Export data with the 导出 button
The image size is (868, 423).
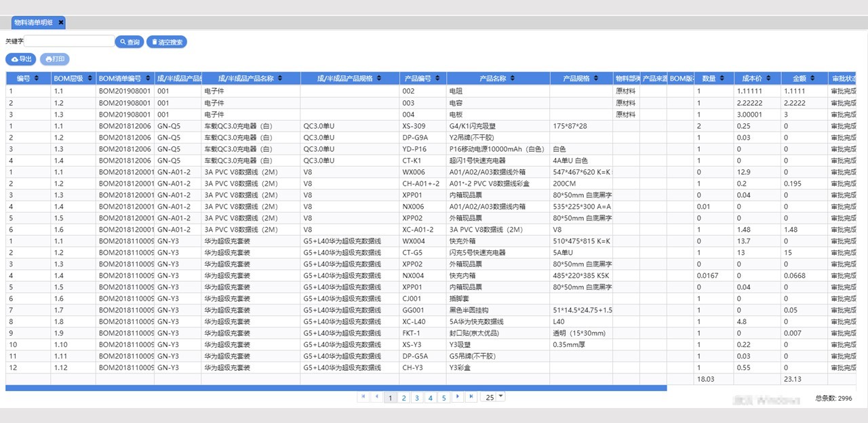(x=21, y=59)
